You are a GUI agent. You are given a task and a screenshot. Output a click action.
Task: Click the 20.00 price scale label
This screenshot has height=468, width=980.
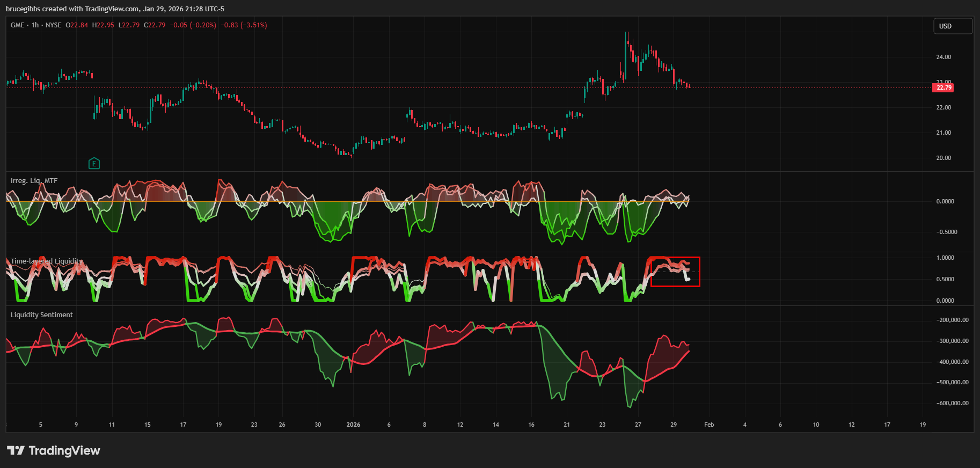pyautogui.click(x=944, y=158)
